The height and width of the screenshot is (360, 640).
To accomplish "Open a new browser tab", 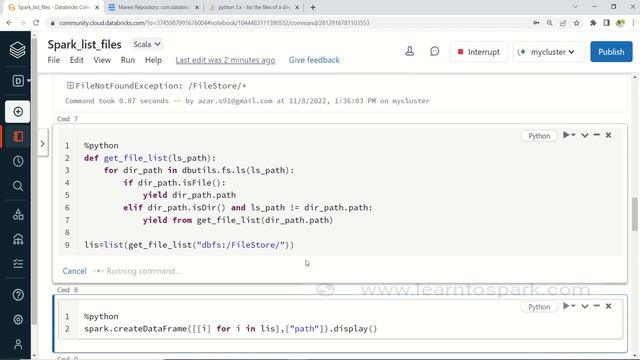I will 313,7.
